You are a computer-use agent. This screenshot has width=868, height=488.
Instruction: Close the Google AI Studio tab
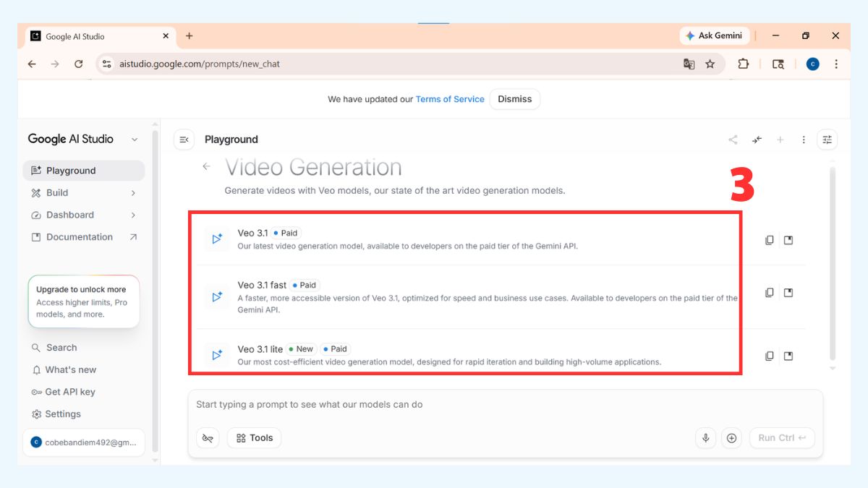166,35
